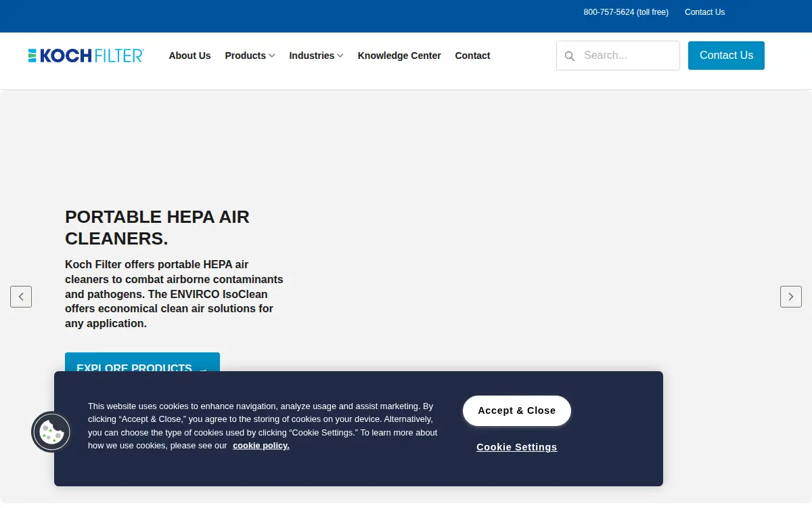Go to previous carousel slide arrow

21,297
